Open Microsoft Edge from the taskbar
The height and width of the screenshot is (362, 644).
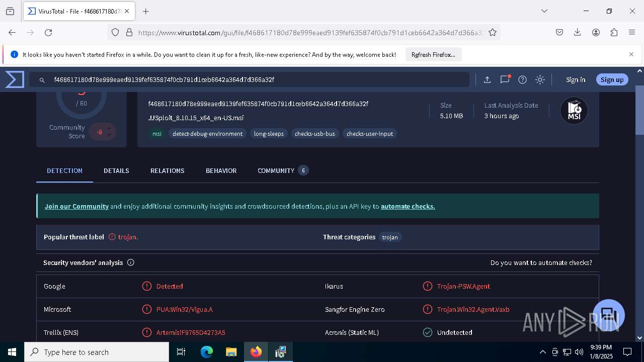coord(207,352)
